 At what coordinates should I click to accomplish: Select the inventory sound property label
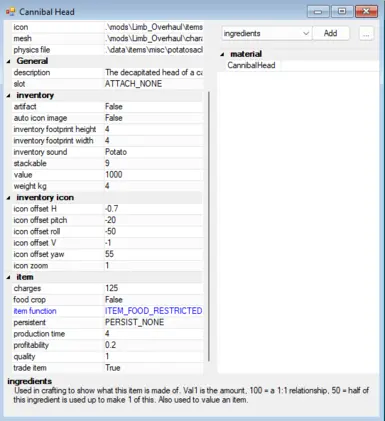pos(40,152)
